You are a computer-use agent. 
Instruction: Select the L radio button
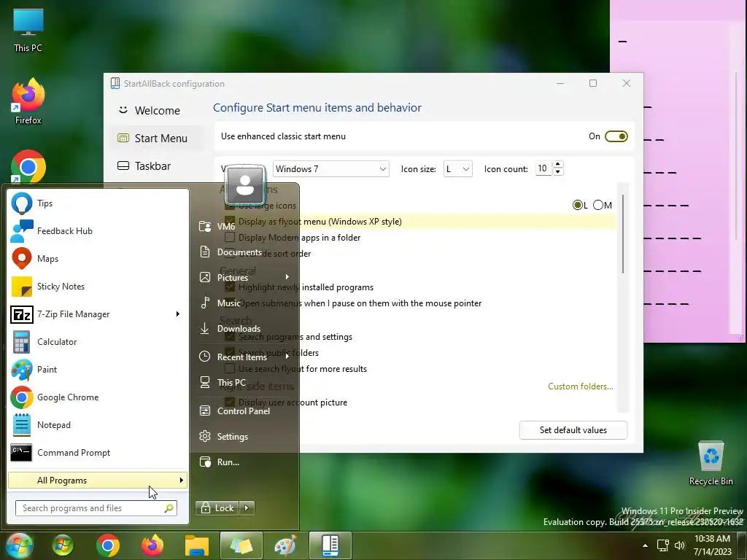(x=578, y=205)
